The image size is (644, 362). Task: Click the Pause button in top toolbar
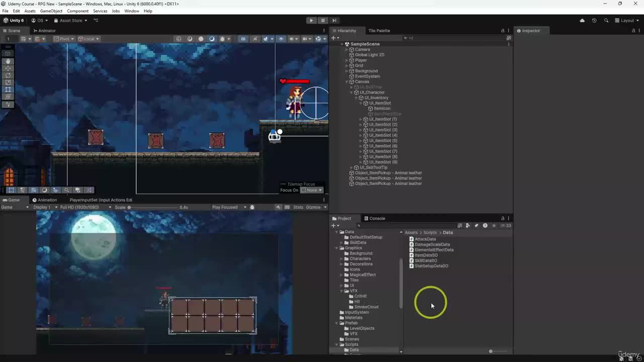323,21
